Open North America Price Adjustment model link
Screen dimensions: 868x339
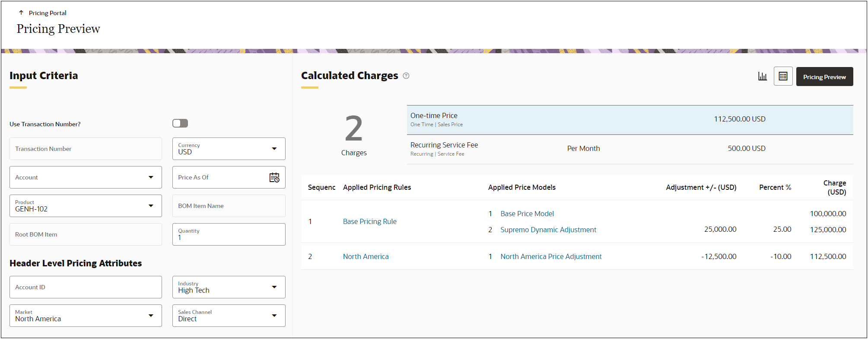click(x=551, y=256)
